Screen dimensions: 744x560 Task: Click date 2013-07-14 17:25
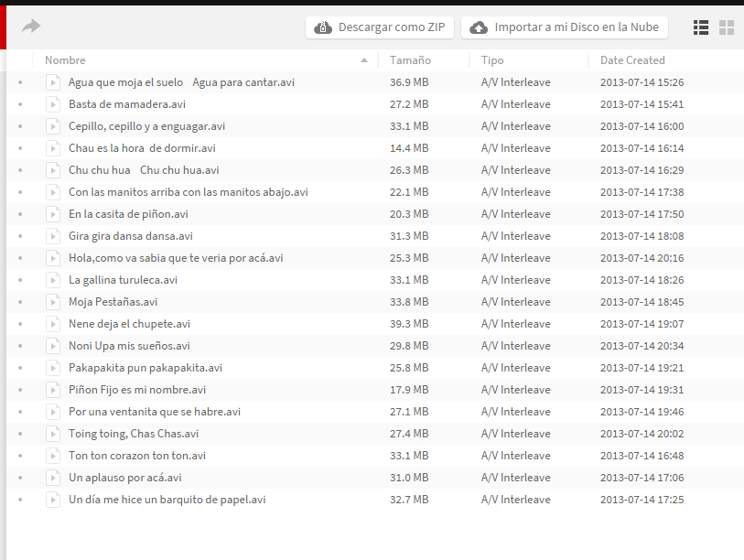(x=642, y=500)
